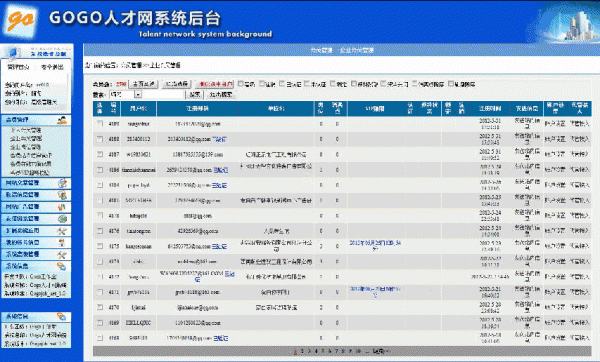Click the person icon on the my account header
Screen dimensions: 600x362
62,243
